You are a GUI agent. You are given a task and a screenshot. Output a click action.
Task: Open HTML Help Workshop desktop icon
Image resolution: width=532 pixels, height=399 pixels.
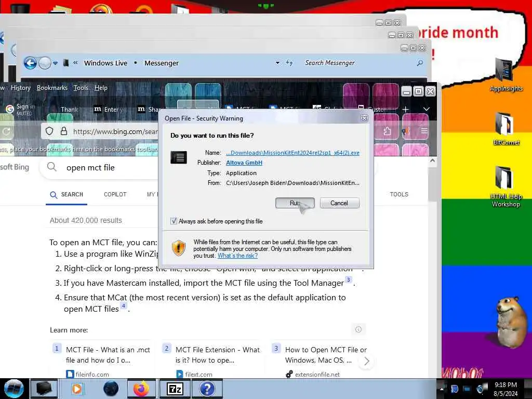506,187
